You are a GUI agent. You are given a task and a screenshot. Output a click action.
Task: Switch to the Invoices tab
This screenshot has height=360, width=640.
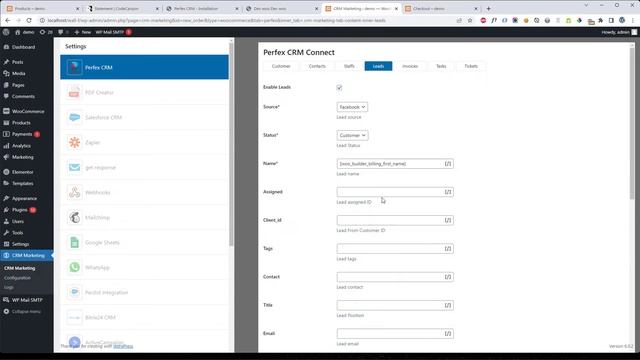pos(410,66)
